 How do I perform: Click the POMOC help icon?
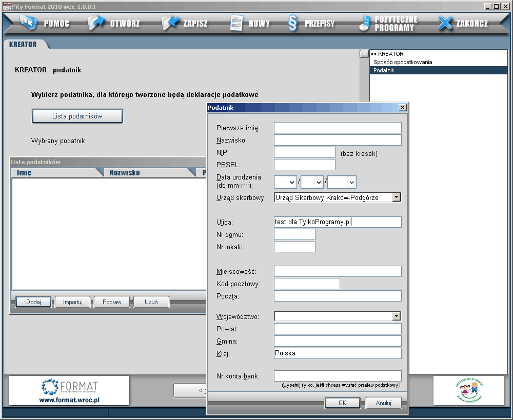(29, 23)
